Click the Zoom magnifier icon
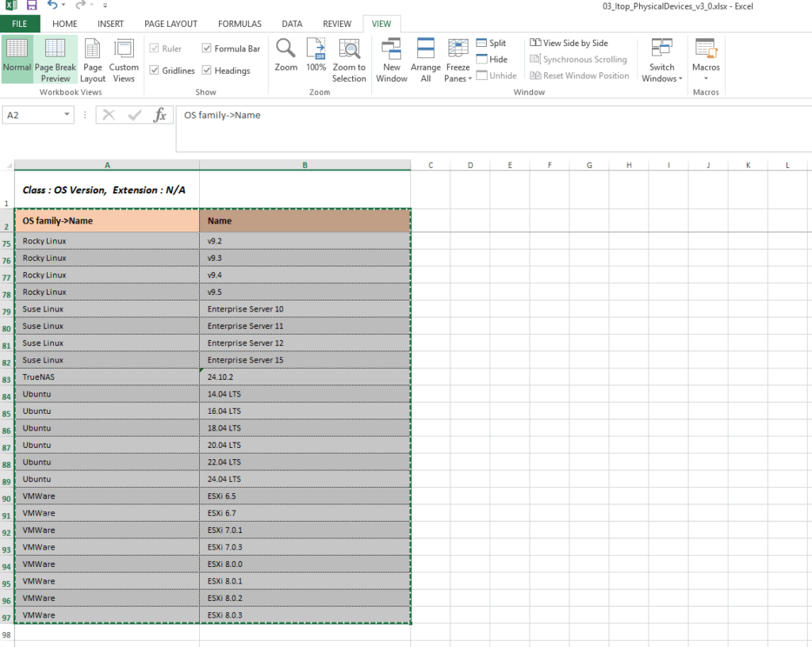 pyautogui.click(x=285, y=49)
